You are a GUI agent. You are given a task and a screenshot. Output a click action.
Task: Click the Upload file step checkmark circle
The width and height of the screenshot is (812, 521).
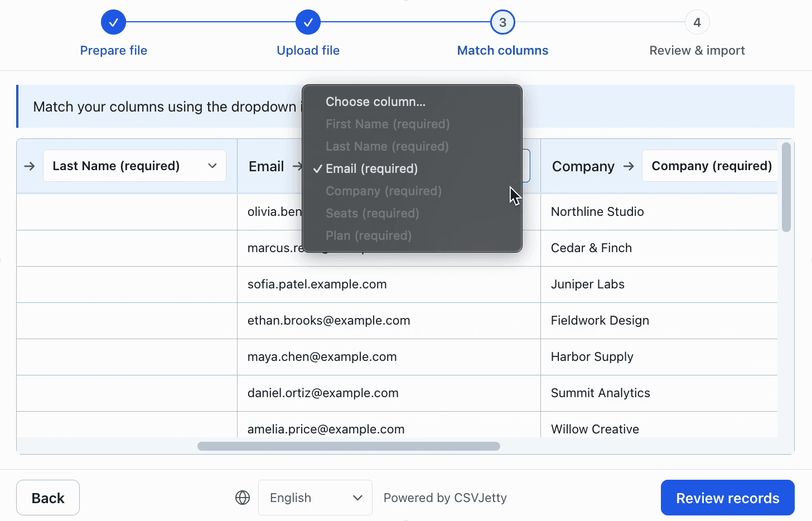[x=308, y=22]
